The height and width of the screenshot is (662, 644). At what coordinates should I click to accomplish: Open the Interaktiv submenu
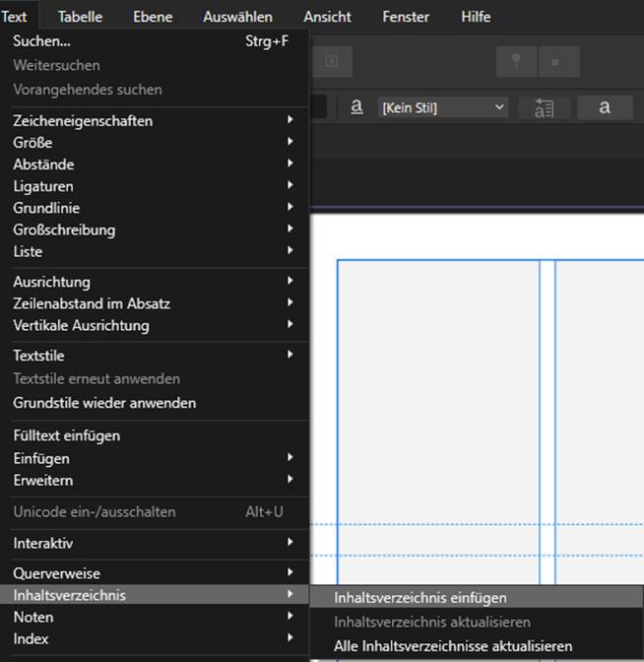pos(155,543)
